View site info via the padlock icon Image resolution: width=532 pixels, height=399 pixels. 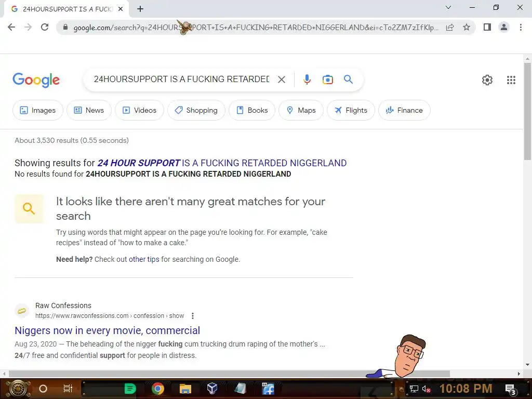(x=65, y=27)
